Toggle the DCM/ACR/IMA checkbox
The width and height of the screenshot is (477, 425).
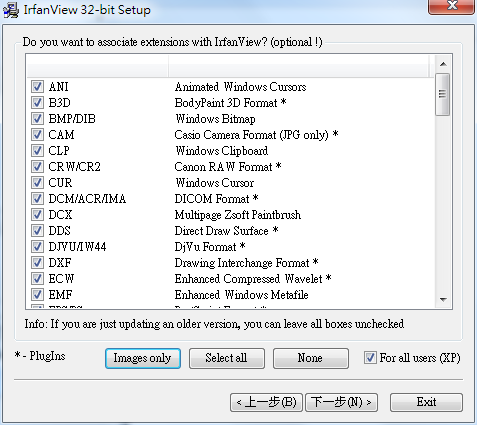[x=37, y=199]
